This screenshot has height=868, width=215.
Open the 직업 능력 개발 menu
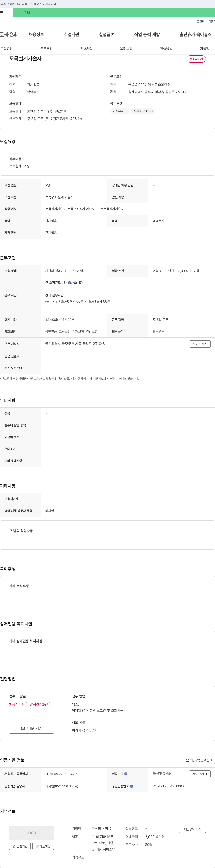coord(147,34)
